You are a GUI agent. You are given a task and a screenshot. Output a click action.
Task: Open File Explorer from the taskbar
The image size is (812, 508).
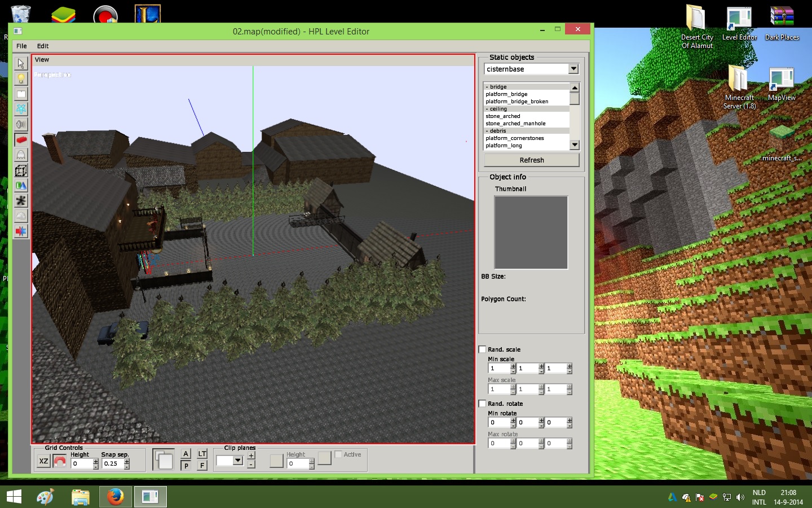(x=81, y=497)
